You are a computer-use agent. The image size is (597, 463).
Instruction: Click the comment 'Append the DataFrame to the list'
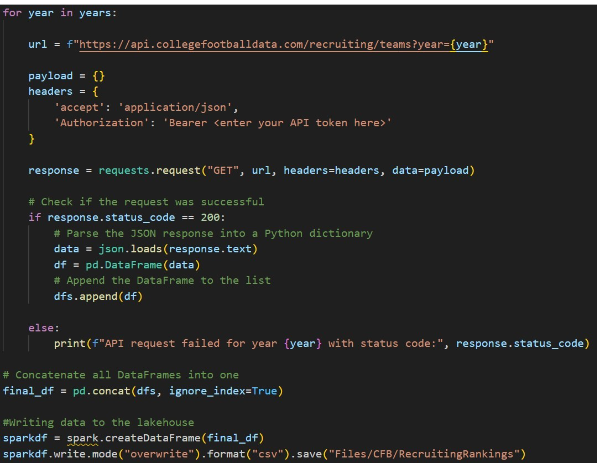pos(162,281)
